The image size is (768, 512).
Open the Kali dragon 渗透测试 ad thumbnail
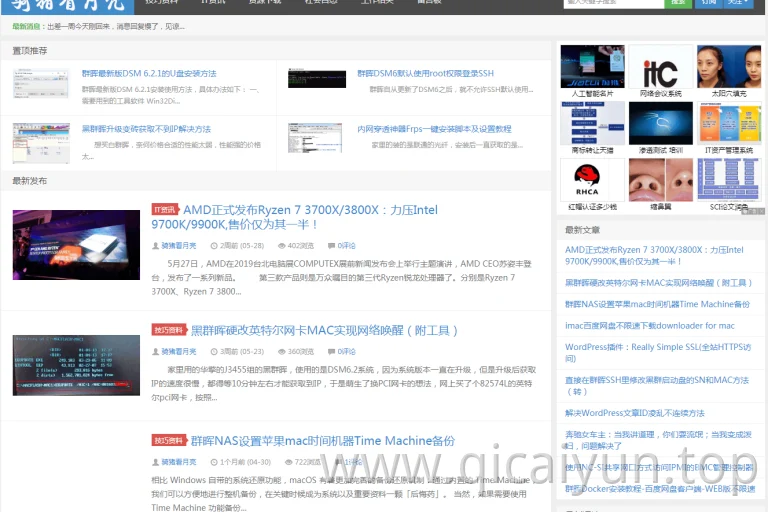pyautogui.click(x=660, y=123)
